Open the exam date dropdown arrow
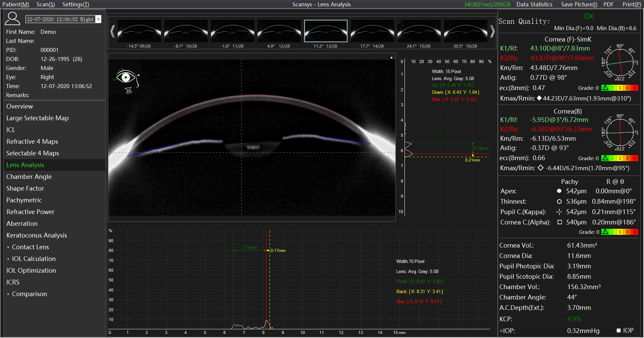This screenshot has width=644, height=338. click(98, 19)
